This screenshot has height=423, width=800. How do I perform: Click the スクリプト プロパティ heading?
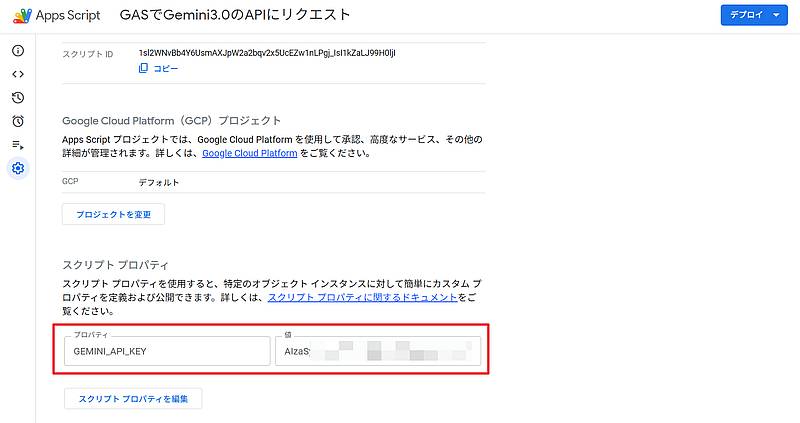(115, 265)
